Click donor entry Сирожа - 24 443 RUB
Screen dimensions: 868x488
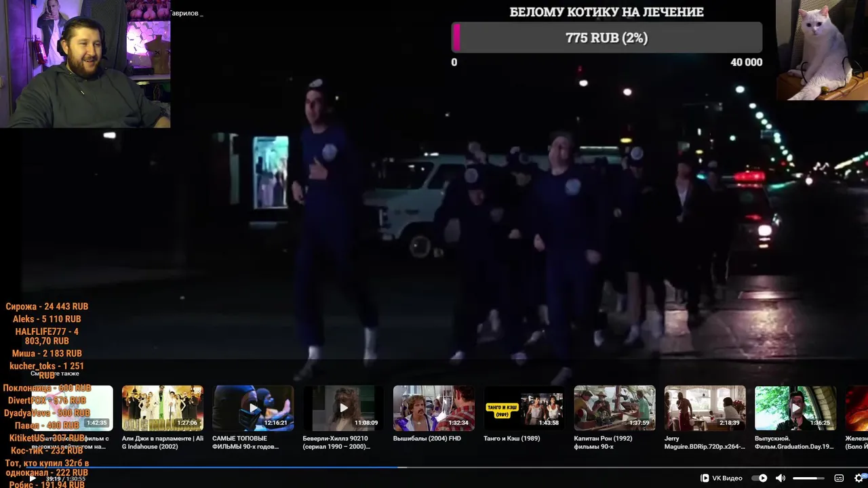pyautogui.click(x=47, y=306)
